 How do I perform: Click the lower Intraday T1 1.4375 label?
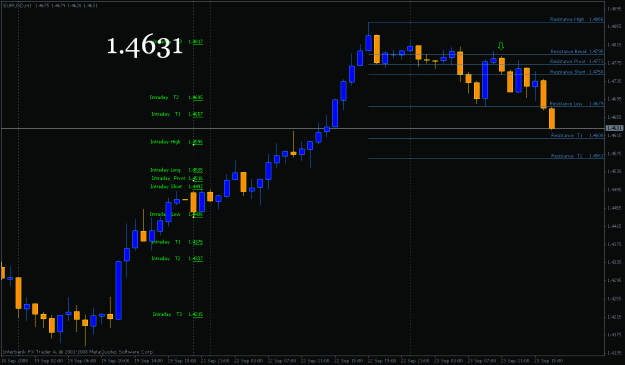[x=177, y=242]
